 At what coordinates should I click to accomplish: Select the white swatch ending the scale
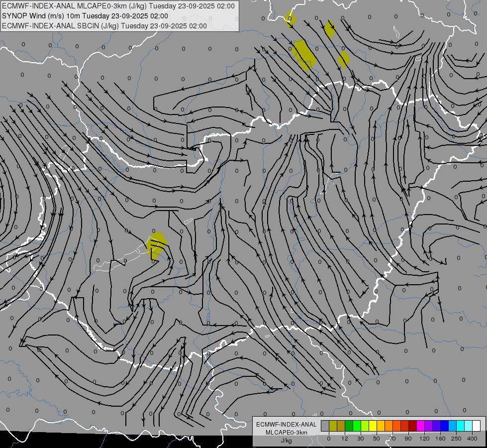click(x=476, y=426)
